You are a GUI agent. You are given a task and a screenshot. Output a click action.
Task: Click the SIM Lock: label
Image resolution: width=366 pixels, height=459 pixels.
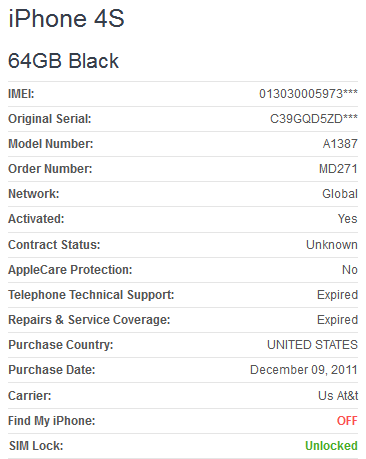36,446
